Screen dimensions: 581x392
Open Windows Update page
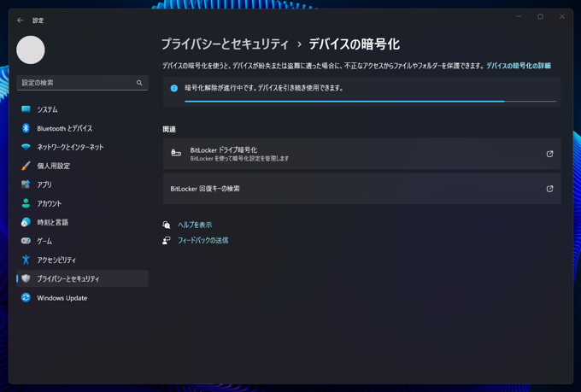(x=82, y=297)
